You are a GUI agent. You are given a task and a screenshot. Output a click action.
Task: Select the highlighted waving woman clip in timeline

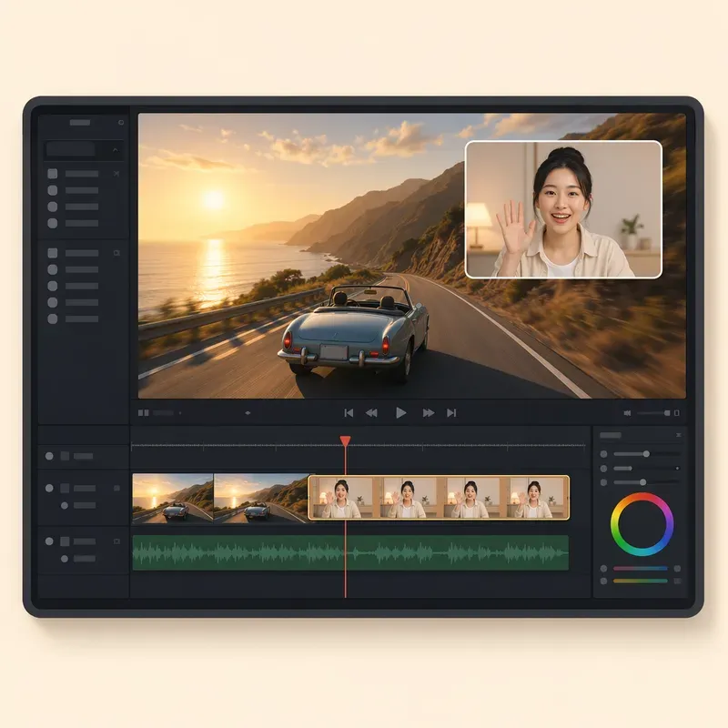439,497
